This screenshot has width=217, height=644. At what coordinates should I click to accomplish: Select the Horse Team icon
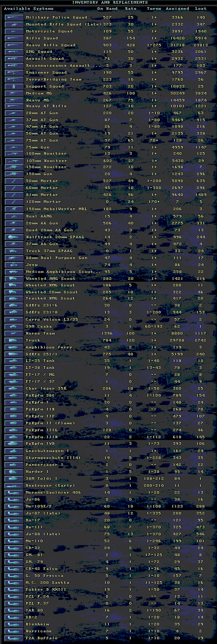pos(14,333)
